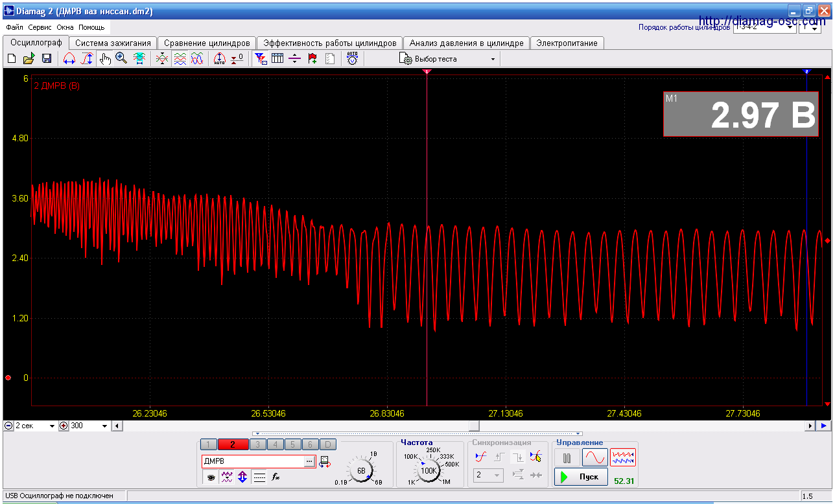Open the Файл menu
Image resolution: width=835 pixels, height=504 pixels.
[x=14, y=28]
